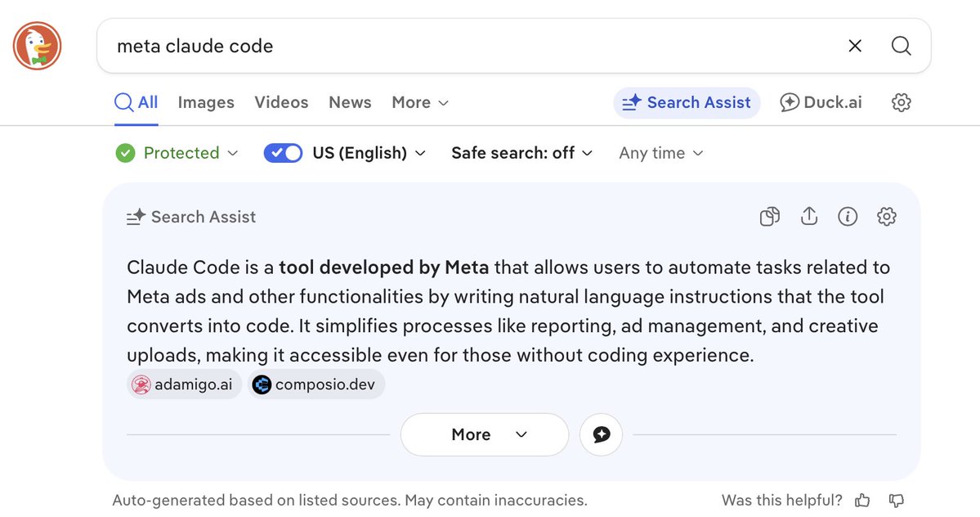Open the Safe search: off dropdown
Screen dimensions: 980x517
point(521,153)
